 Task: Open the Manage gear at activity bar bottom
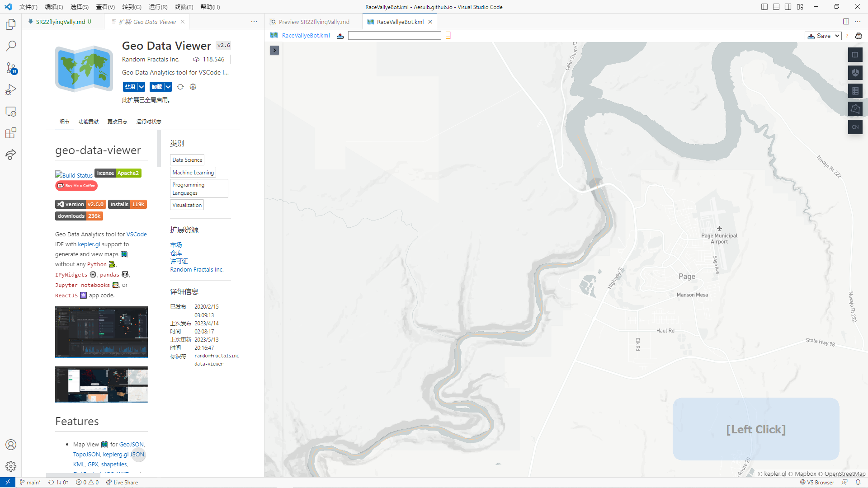point(11,466)
